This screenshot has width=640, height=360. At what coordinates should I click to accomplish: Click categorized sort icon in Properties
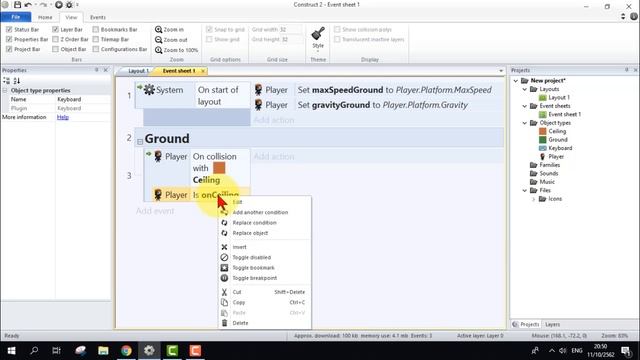click(x=7, y=81)
